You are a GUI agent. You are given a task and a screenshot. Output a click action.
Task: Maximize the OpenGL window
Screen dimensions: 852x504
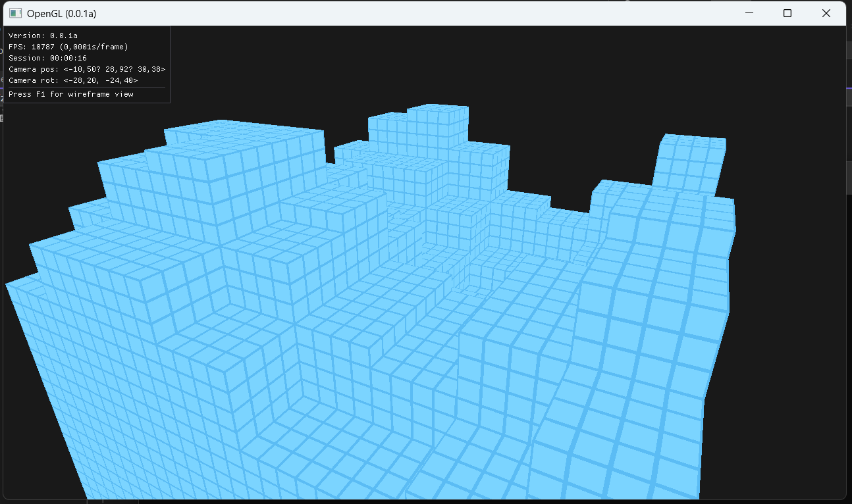point(787,13)
